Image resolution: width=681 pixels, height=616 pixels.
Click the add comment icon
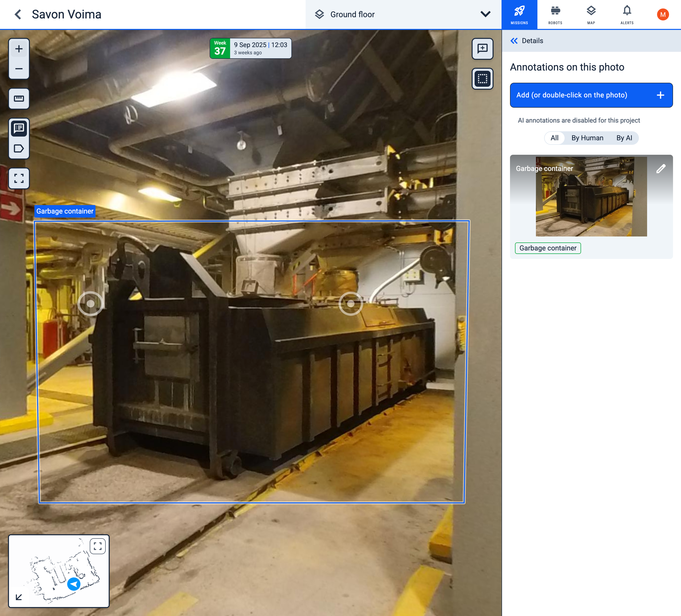(x=482, y=49)
